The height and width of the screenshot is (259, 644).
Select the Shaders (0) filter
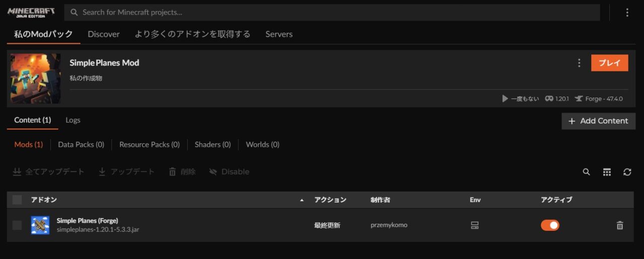click(x=213, y=144)
